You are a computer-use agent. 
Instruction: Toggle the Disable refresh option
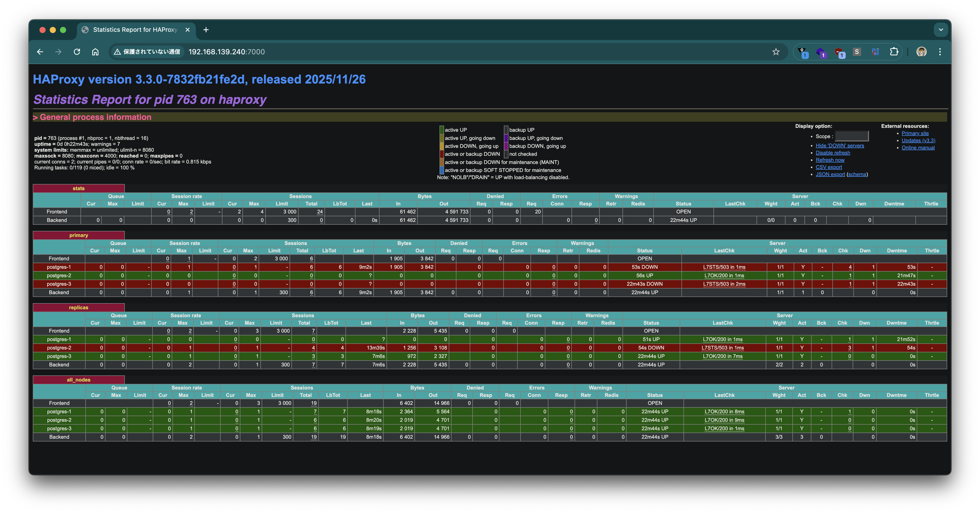(x=832, y=153)
